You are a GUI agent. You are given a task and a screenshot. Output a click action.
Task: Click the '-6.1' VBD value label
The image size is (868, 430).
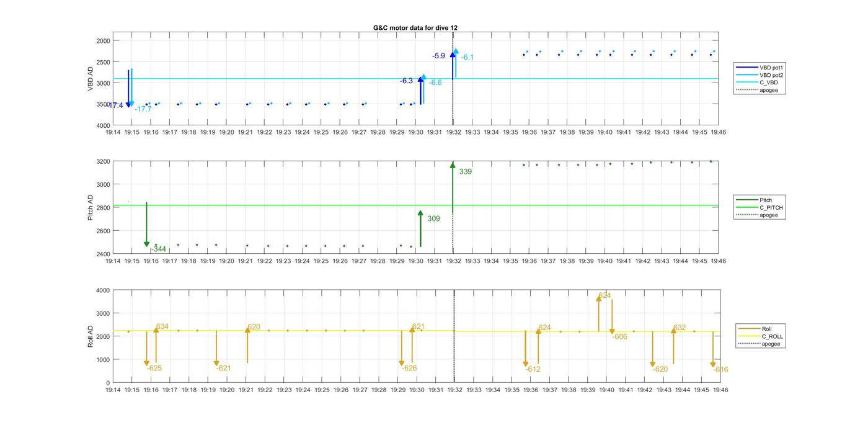[x=467, y=58]
